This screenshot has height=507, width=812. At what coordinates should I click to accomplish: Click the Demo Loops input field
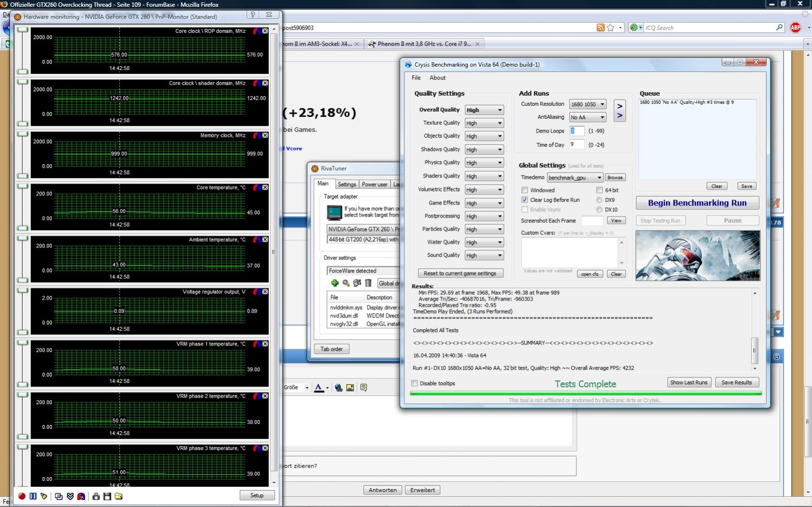576,131
